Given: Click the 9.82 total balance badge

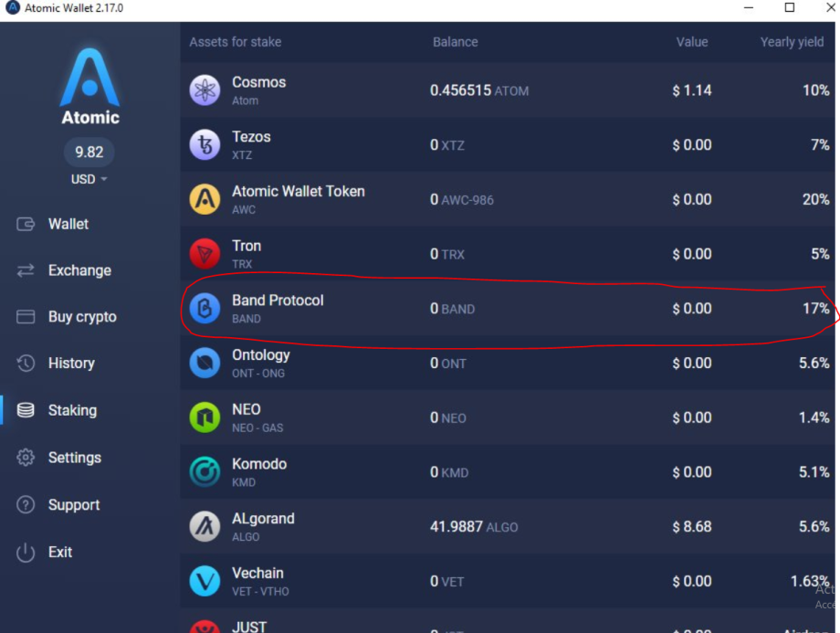Looking at the screenshot, I should (89, 153).
